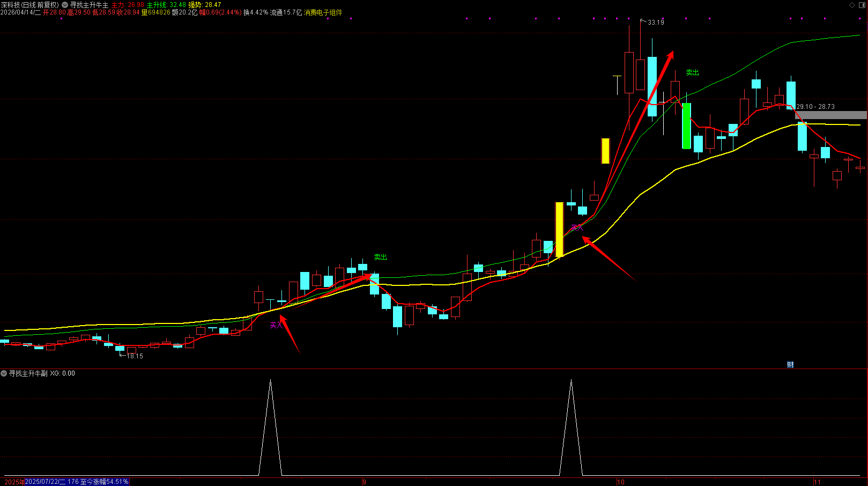Click the 18.15 lowest price label
The height and width of the screenshot is (486, 868).
pyautogui.click(x=135, y=356)
